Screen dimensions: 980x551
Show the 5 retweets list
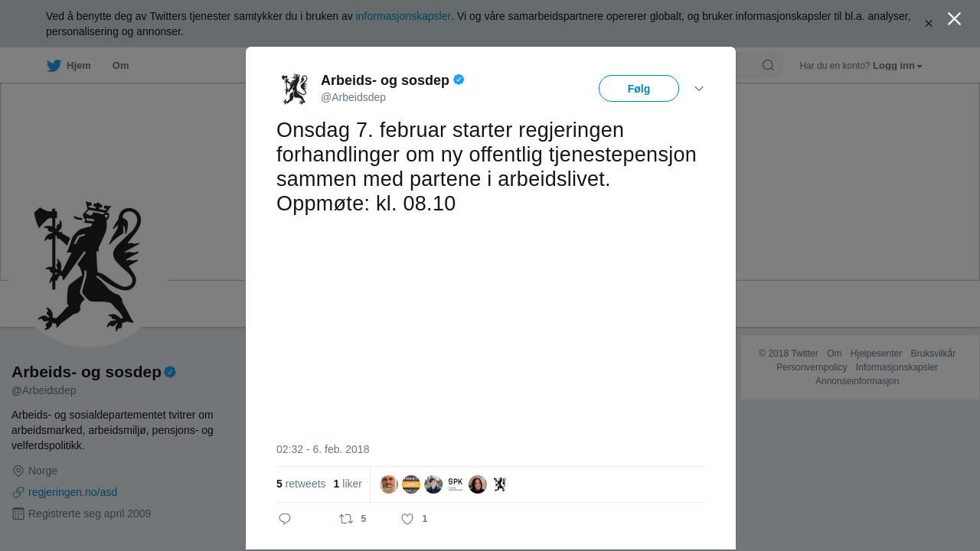[301, 484]
